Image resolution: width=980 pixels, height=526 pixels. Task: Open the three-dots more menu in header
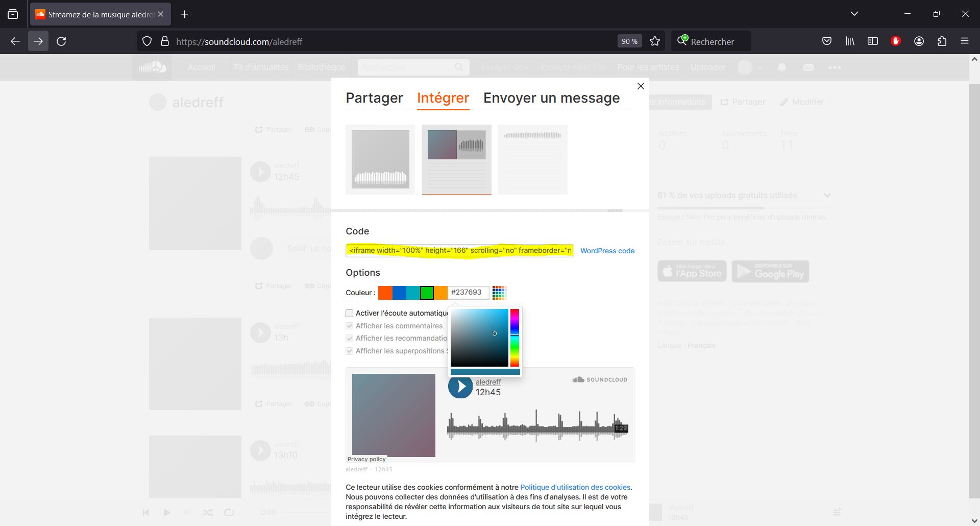coord(835,67)
